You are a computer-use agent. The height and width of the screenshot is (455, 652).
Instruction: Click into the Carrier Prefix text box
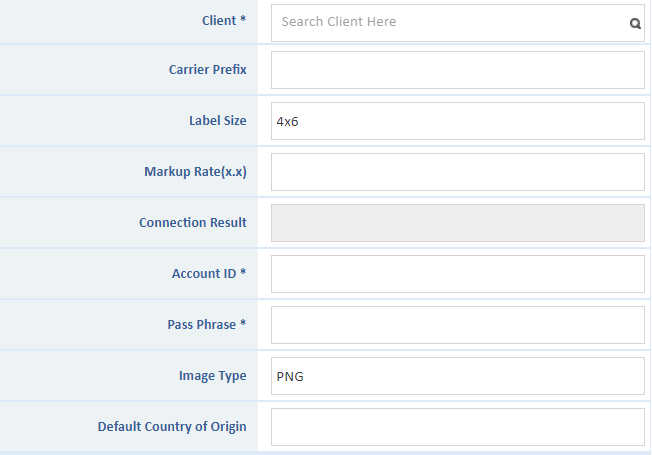pyautogui.click(x=457, y=70)
